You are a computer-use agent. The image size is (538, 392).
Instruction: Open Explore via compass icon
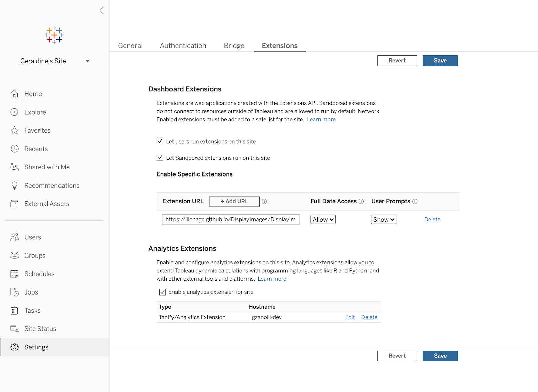point(14,112)
